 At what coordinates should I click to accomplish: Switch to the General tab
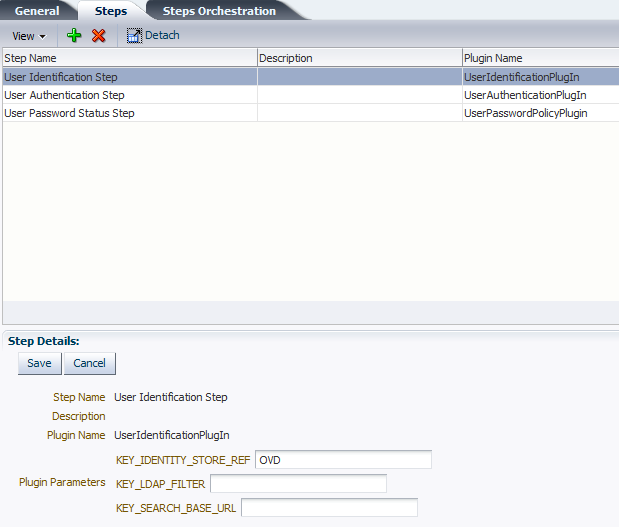(37, 11)
